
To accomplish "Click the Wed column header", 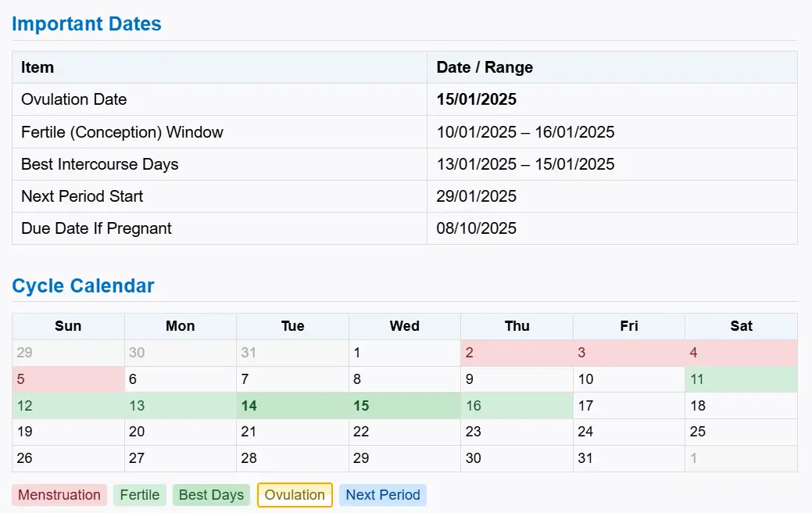I will [x=404, y=326].
